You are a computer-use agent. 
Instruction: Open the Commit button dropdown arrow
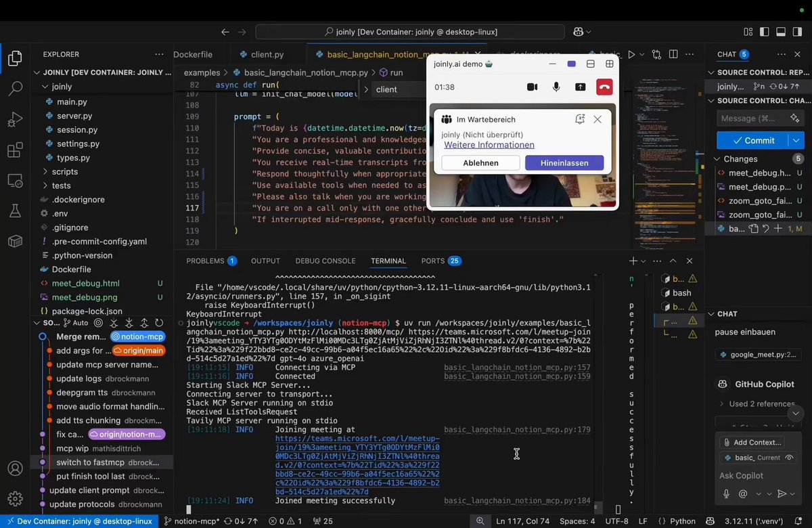pyautogui.click(x=796, y=140)
